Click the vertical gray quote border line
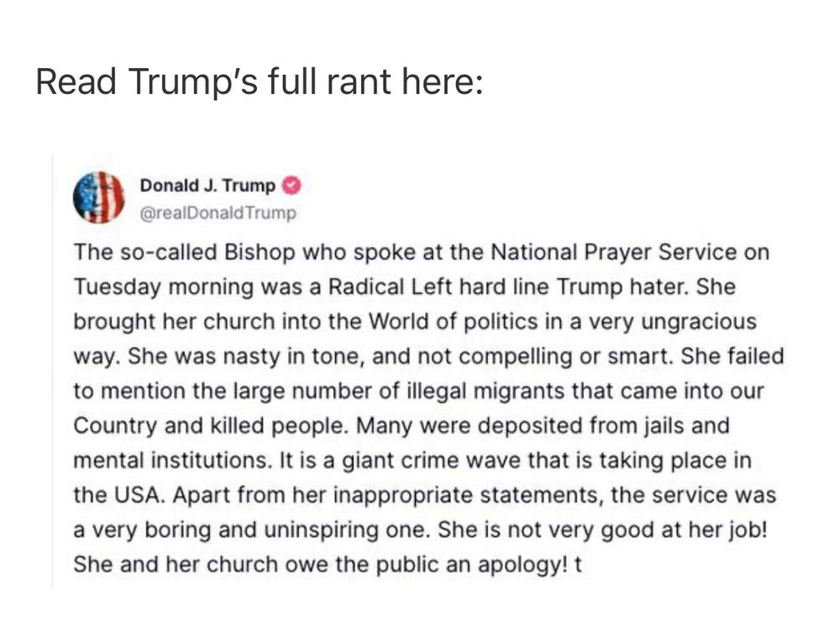Image resolution: width=840 pixels, height=626 pixels. coord(52,371)
